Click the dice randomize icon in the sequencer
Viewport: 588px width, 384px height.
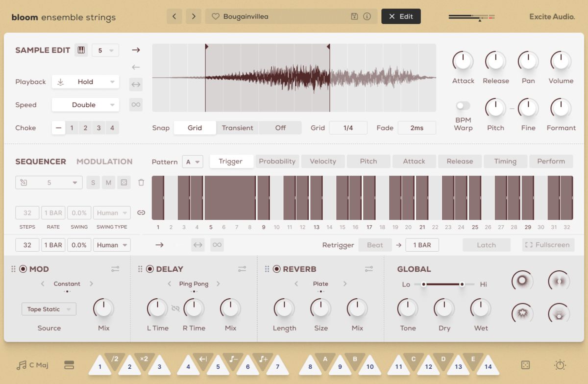pos(124,182)
